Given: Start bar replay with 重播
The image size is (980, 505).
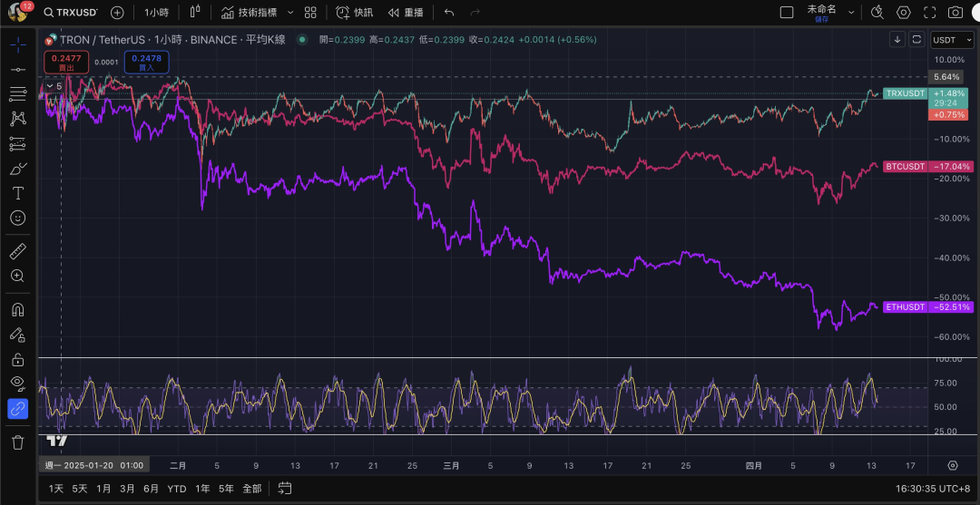Looking at the screenshot, I should click(x=405, y=13).
